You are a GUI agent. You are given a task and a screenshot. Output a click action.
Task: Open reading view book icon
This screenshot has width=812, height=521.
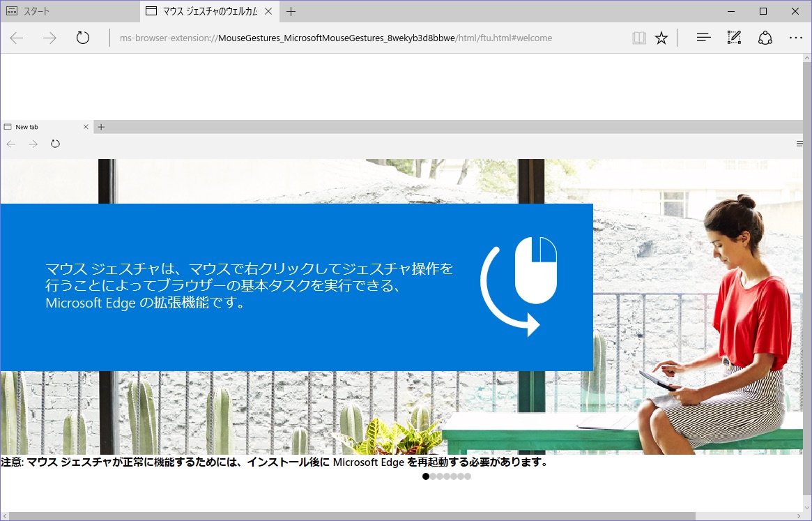coord(639,38)
